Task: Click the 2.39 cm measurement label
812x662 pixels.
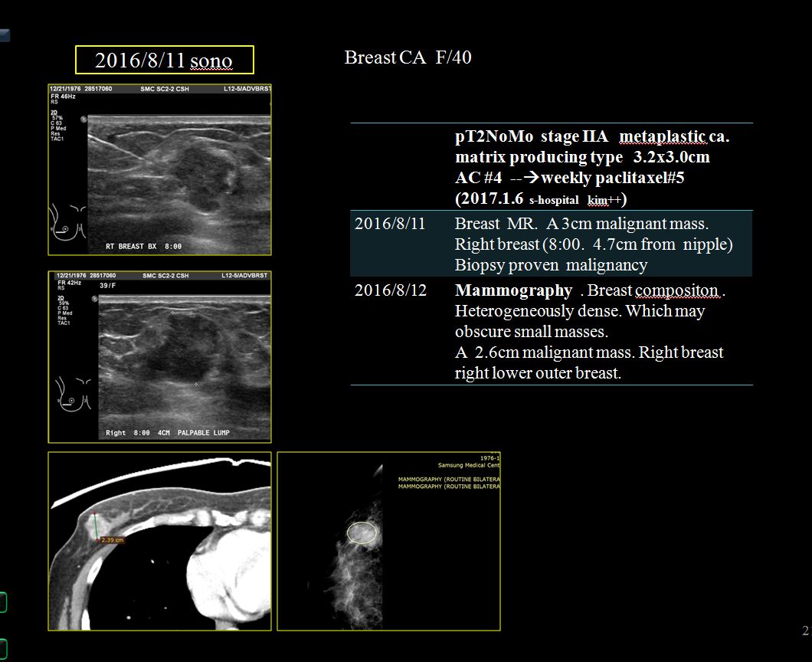Action: [x=113, y=539]
